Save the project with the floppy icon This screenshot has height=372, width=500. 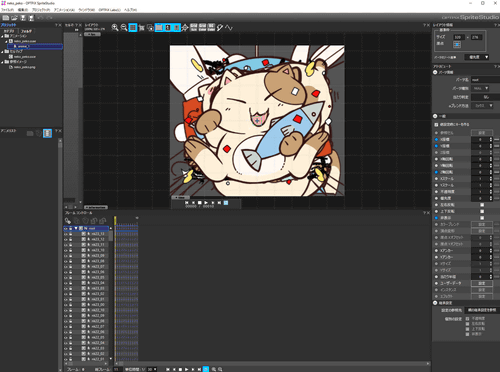point(23,18)
